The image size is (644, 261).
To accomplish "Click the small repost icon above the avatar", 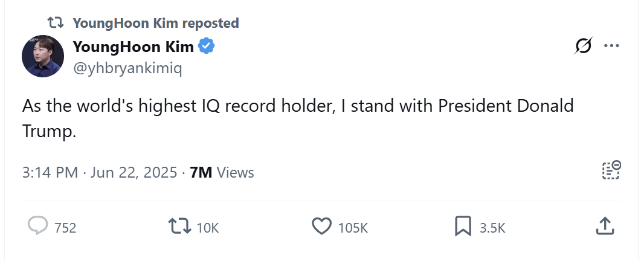I will click(x=56, y=23).
